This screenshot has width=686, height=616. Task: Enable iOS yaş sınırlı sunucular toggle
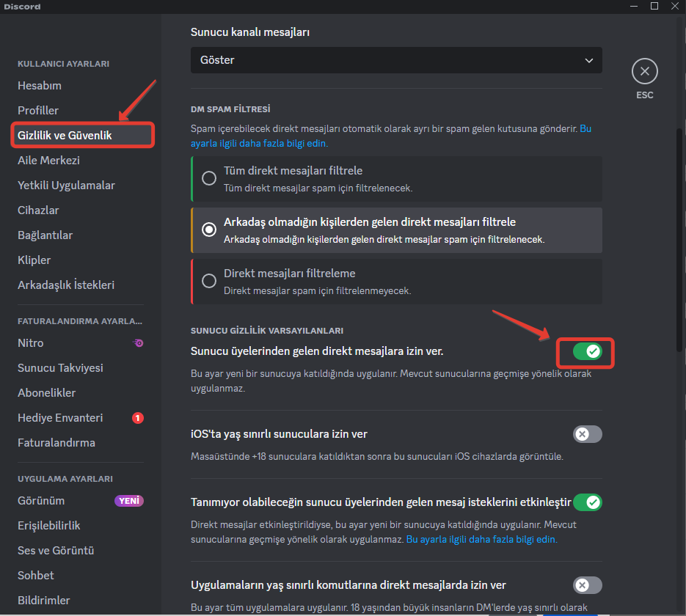587,434
